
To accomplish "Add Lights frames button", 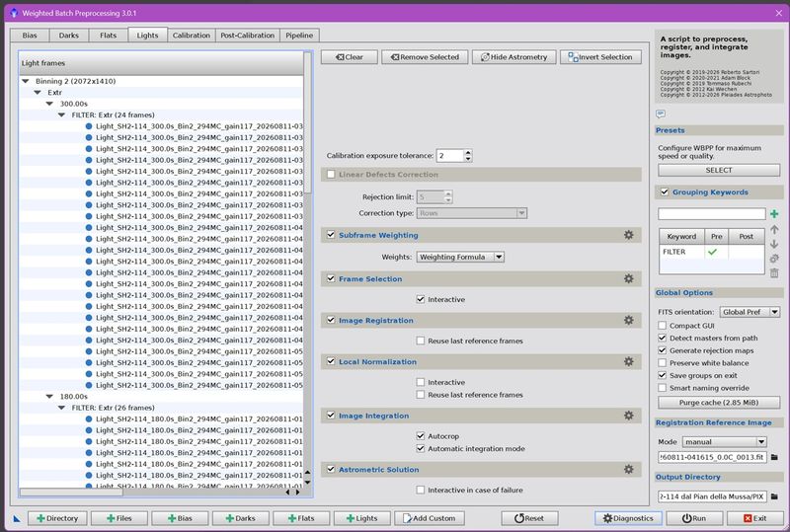I will [361, 518].
